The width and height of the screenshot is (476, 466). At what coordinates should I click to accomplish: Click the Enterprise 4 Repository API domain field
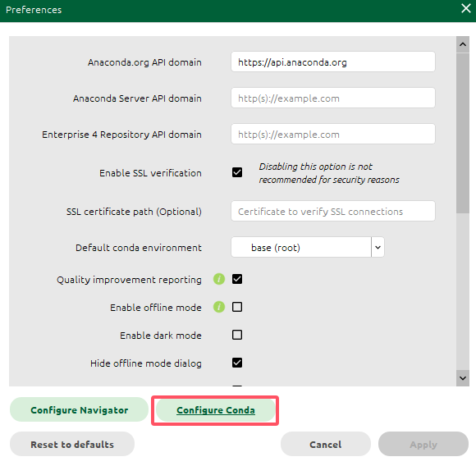pyautogui.click(x=333, y=134)
